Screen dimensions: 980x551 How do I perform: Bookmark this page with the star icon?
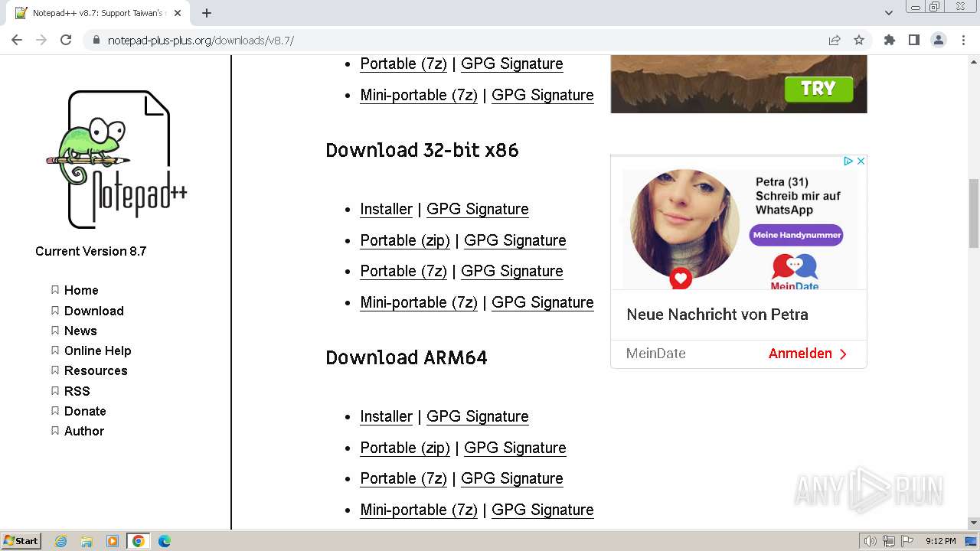click(859, 40)
